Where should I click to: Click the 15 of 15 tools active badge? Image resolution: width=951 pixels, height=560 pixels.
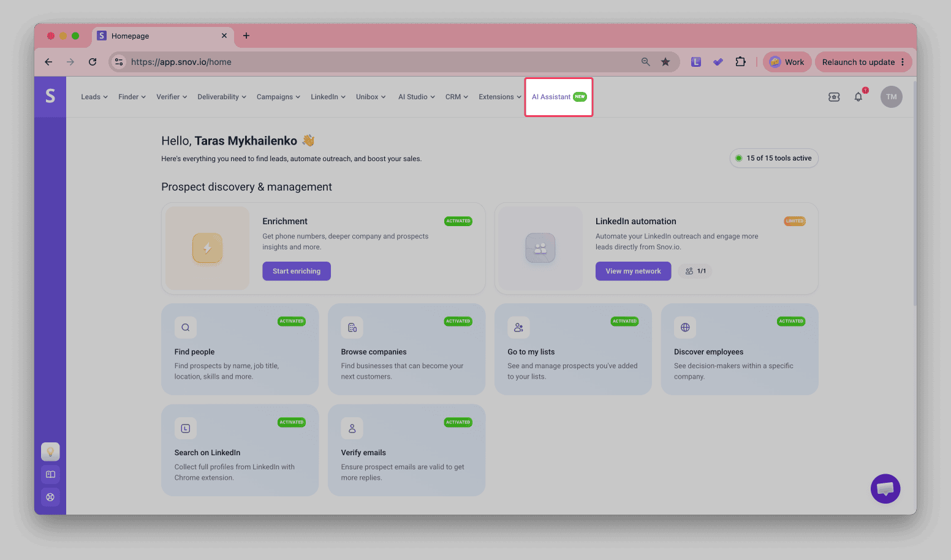774,158
